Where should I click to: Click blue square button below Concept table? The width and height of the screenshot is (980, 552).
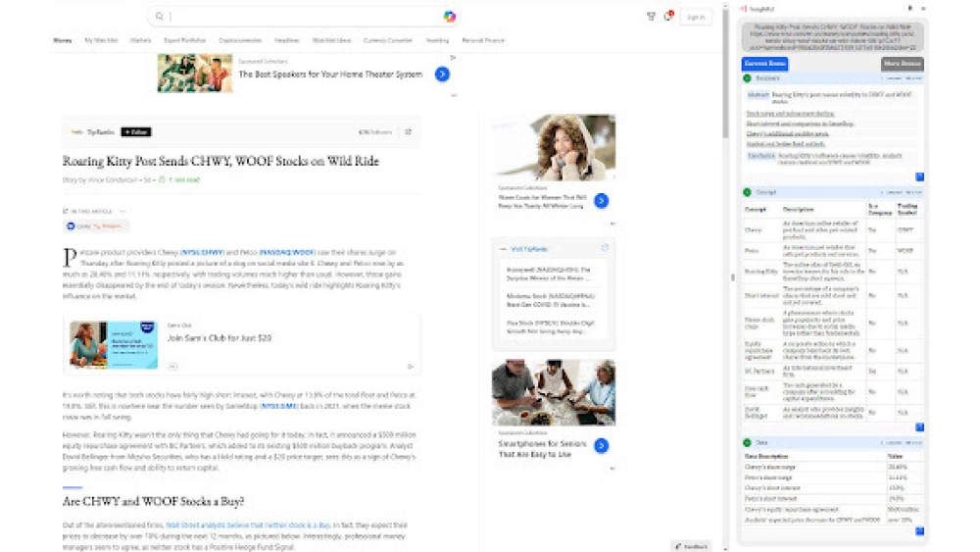tap(919, 427)
